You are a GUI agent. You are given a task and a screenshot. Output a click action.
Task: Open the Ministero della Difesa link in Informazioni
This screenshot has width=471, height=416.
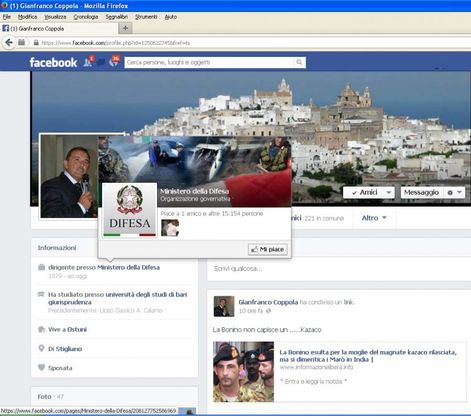[x=128, y=267]
